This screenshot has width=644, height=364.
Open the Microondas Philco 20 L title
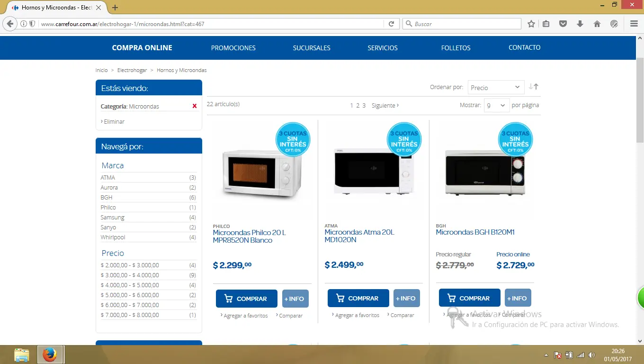coord(250,237)
